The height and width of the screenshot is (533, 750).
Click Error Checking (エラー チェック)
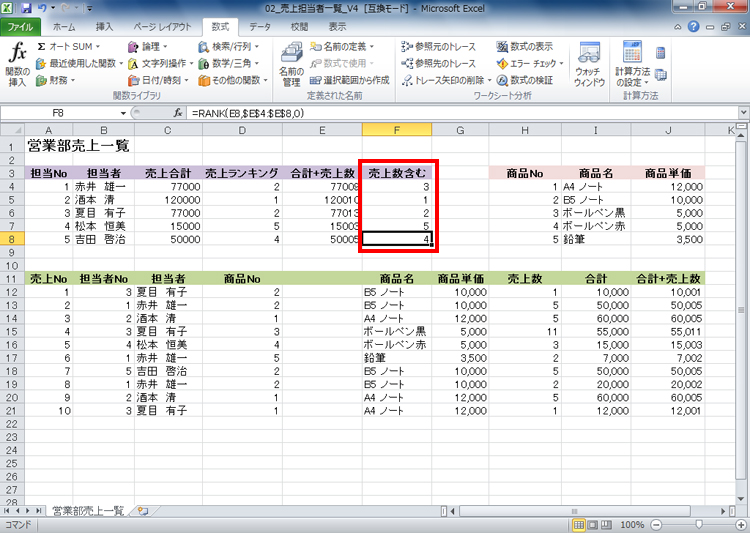click(x=527, y=63)
